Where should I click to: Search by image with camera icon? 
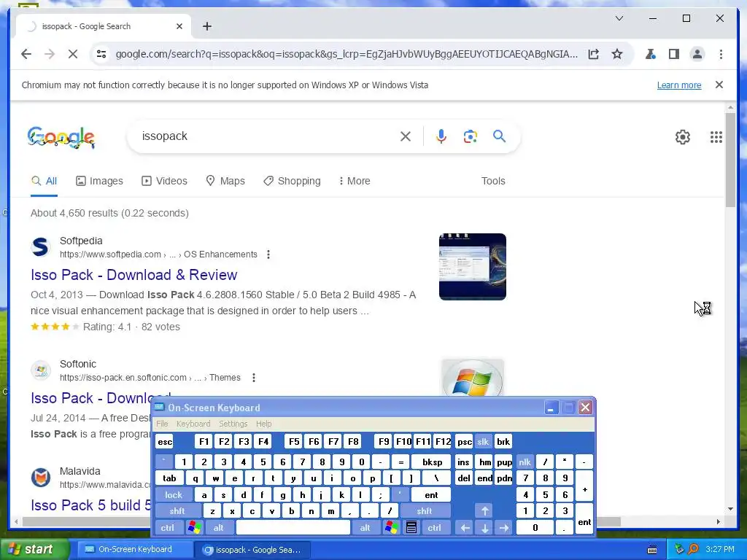[x=471, y=136]
